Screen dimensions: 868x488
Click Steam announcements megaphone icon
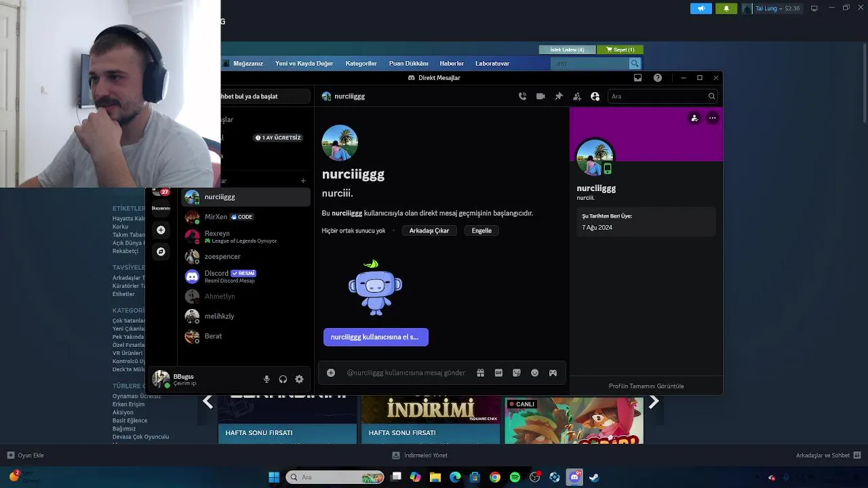click(701, 8)
